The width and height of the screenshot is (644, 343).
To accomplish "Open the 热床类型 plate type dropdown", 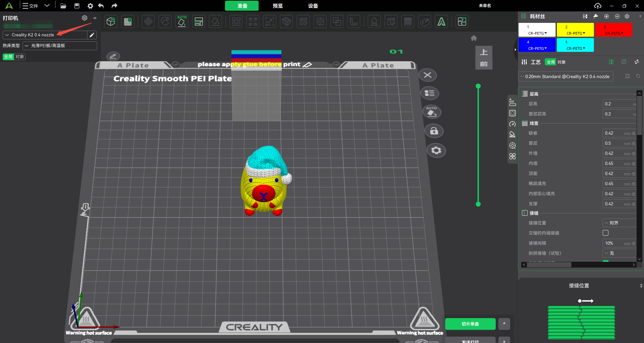I will pyautogui.click(x=60, y=45).
